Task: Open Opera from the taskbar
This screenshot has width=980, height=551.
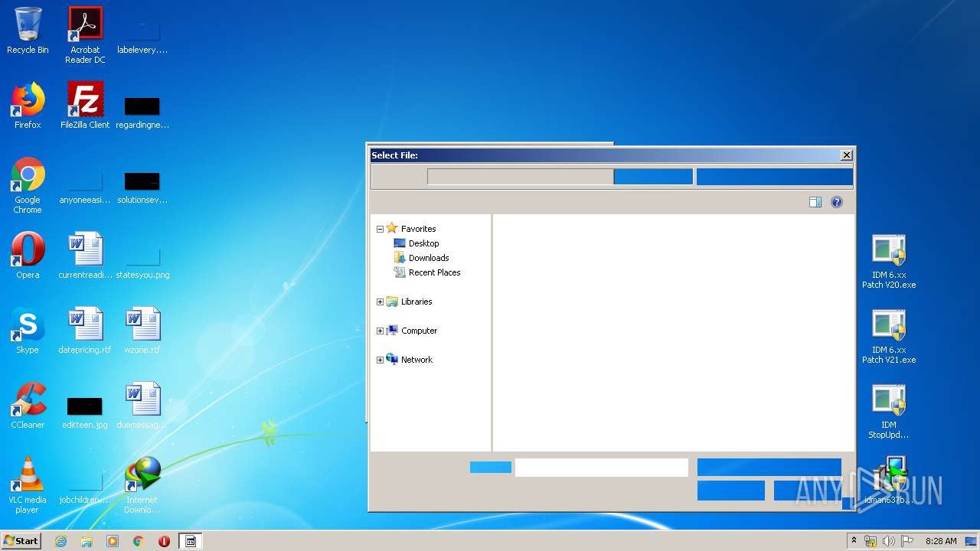Action: click(164, 541)
